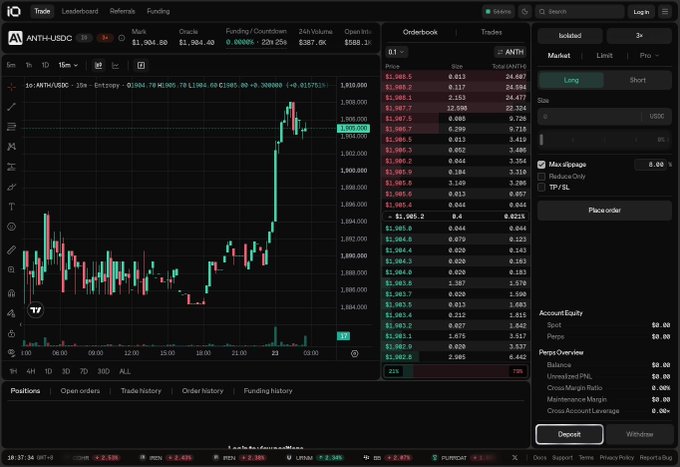Adjust the order size percentage slider

[x=605, y=140]
